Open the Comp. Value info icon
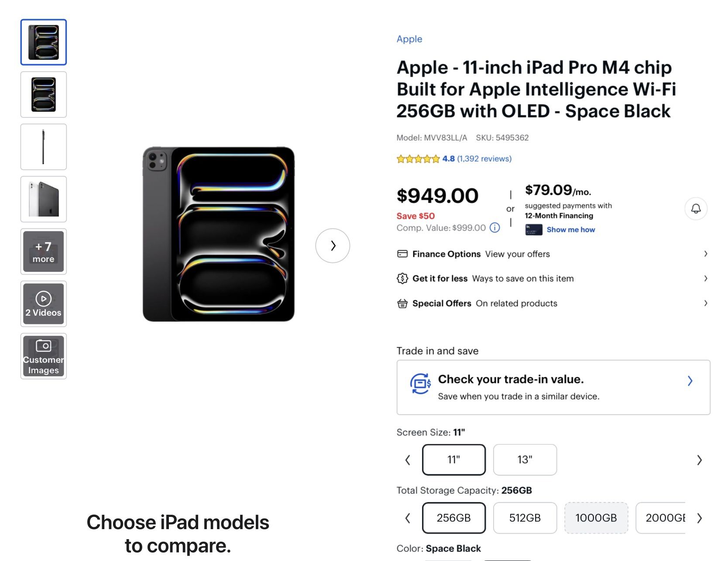The height and width of the screenshot is (561, 728). point(494,227)
